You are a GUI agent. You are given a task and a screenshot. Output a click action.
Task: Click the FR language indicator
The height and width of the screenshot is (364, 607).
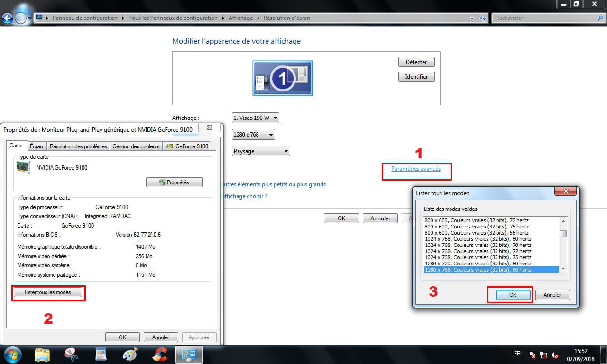coord(517,354)
